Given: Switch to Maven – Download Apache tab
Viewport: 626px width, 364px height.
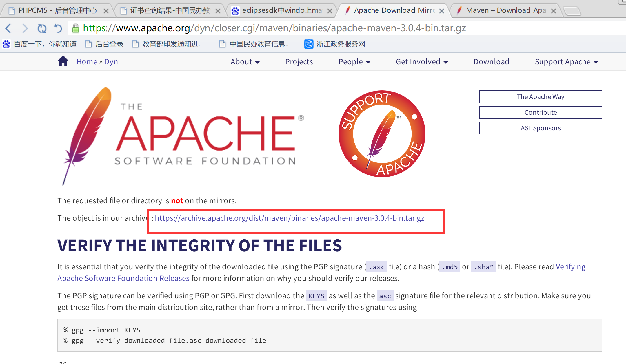Looking at the screenshot, I should (x=505, y=10).
